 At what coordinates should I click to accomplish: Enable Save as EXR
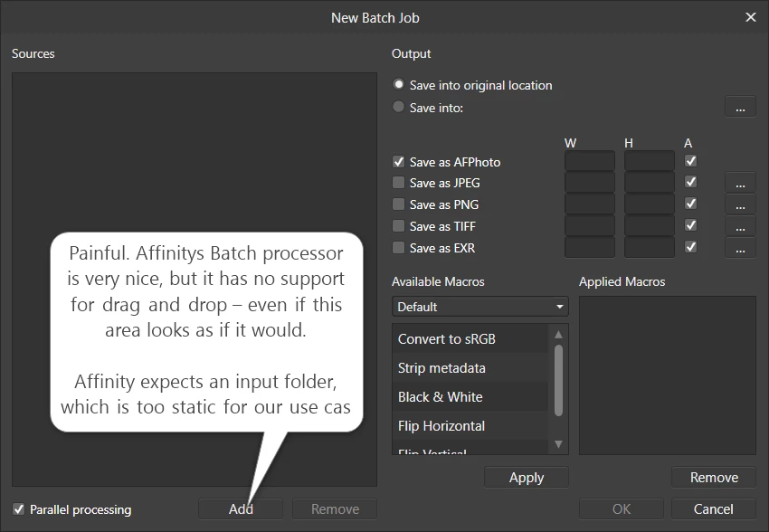click(399, 247)
